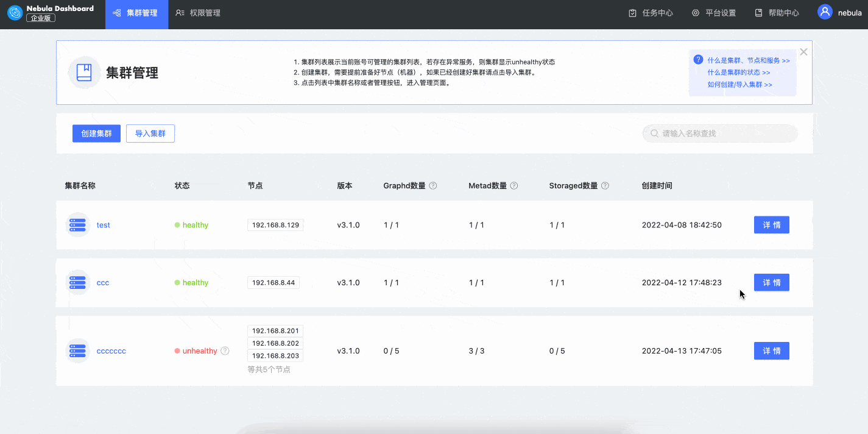Click node tag 192.168.8.201

[275, 331]
